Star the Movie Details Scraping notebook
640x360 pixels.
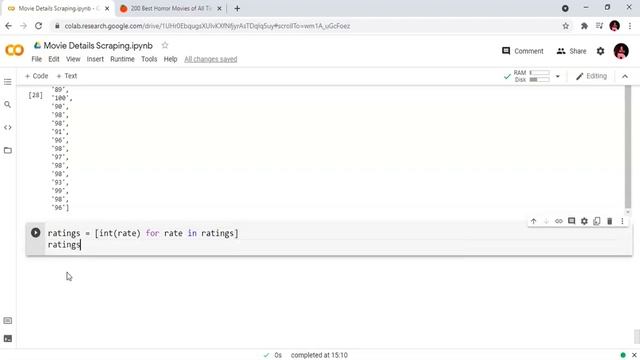point(165,45)
